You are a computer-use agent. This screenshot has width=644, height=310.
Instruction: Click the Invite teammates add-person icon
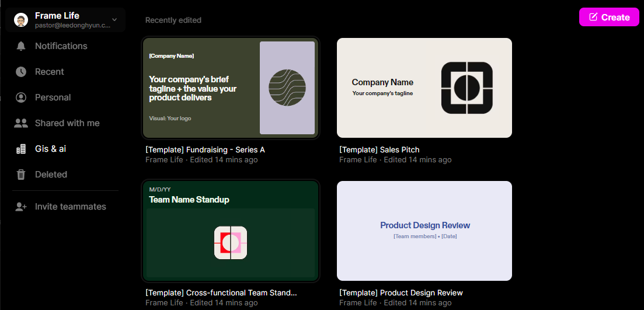click(20, 207)
